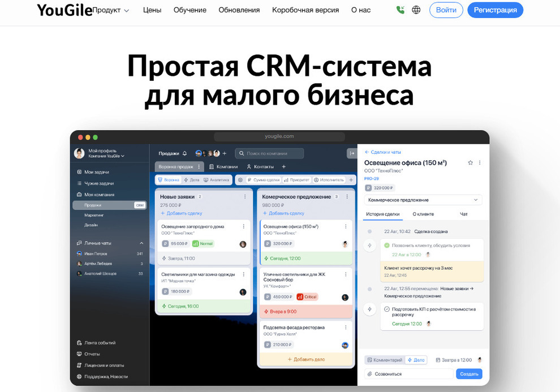560x392 pixels.
Task: Expand the Продукт dropdown menu
Action: pos(111,10)
